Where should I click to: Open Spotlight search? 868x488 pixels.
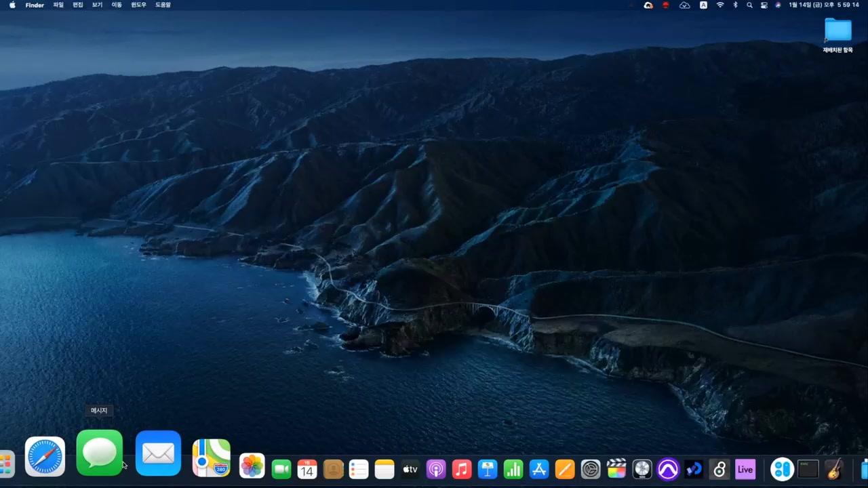coord(749,5)
